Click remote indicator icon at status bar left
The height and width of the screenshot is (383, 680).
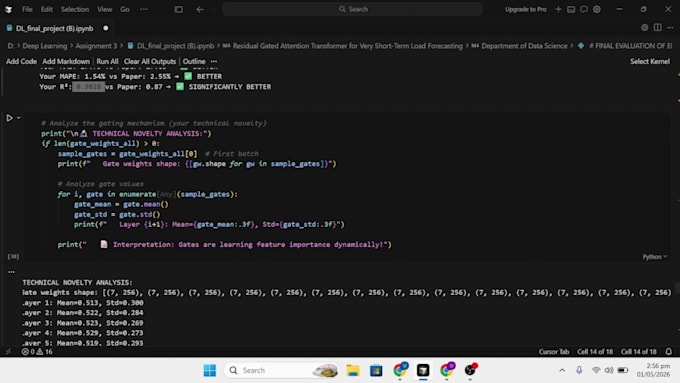pos(8,352)
